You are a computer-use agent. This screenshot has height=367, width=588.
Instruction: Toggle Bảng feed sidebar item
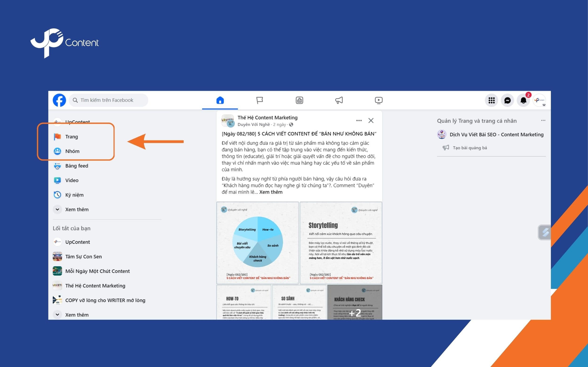[77, 165]
